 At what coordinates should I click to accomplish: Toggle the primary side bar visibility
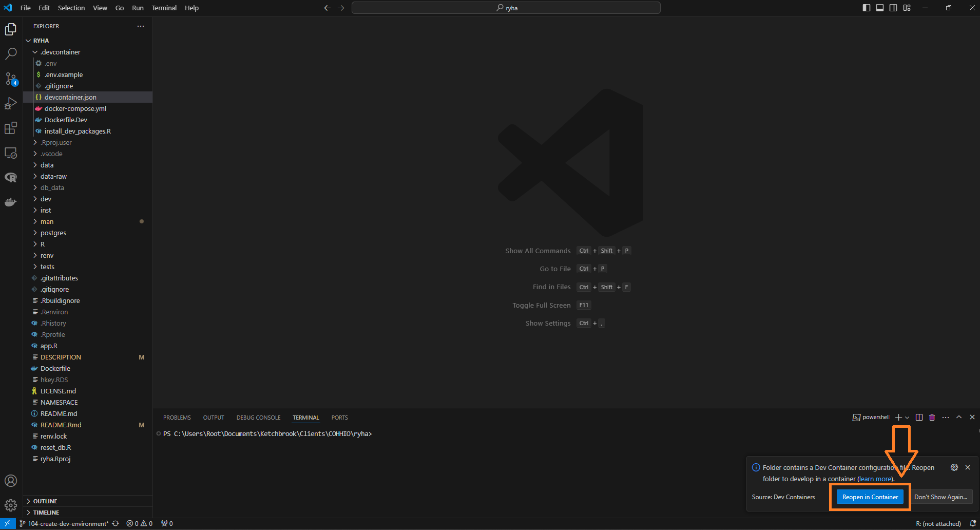pos(867,8)
